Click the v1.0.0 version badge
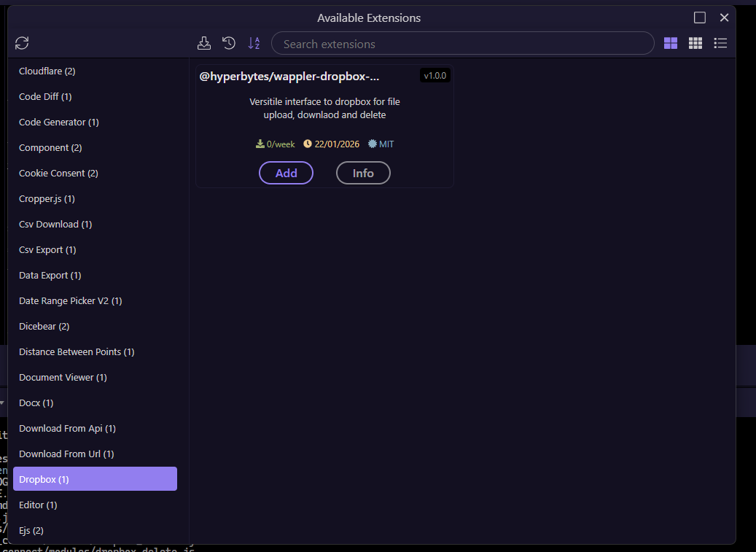Image resolution: width=756 pixels, height=552 pixels. [435, 76]
